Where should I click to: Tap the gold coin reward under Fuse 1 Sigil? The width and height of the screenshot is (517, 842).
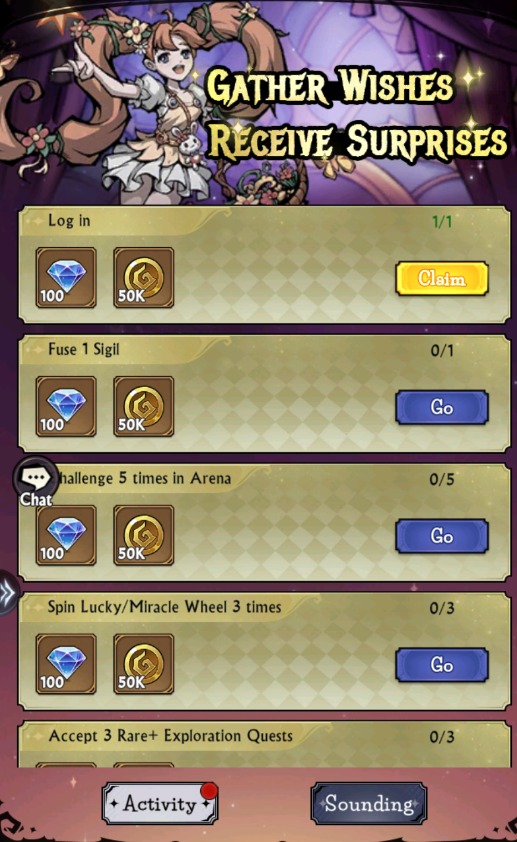click(x=143, y=407)
